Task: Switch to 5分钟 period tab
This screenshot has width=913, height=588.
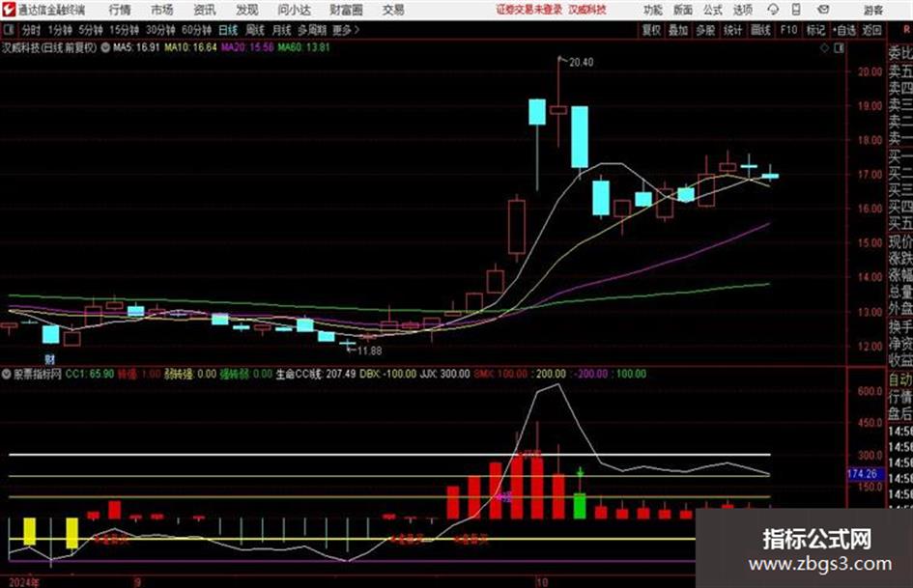Action: [91, 30]
